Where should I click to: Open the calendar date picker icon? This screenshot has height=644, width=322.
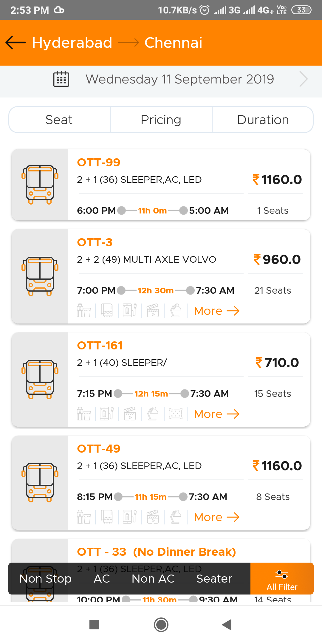coord(61,79)
